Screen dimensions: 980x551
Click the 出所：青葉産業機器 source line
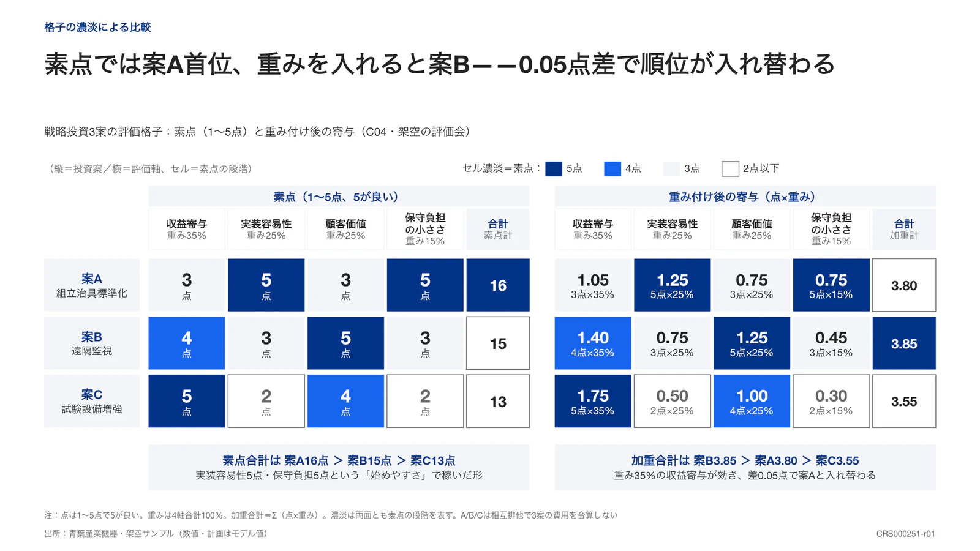pyautogui.click(x=157, y=533)
